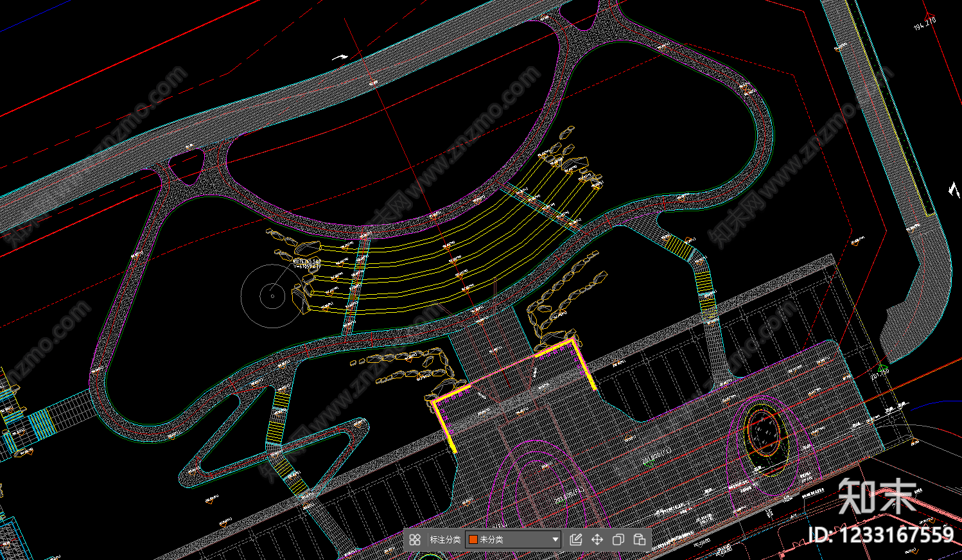The width and height of the screenshot is (962, 560).
Task: Select the white concentric circles symbol
Action: point(272,296)
